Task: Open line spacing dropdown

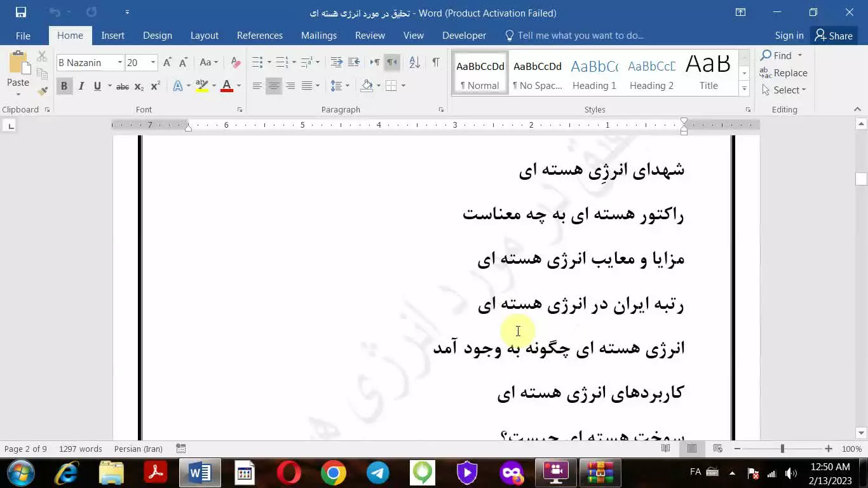Action: pyautogui.click(x=341, y=86)
